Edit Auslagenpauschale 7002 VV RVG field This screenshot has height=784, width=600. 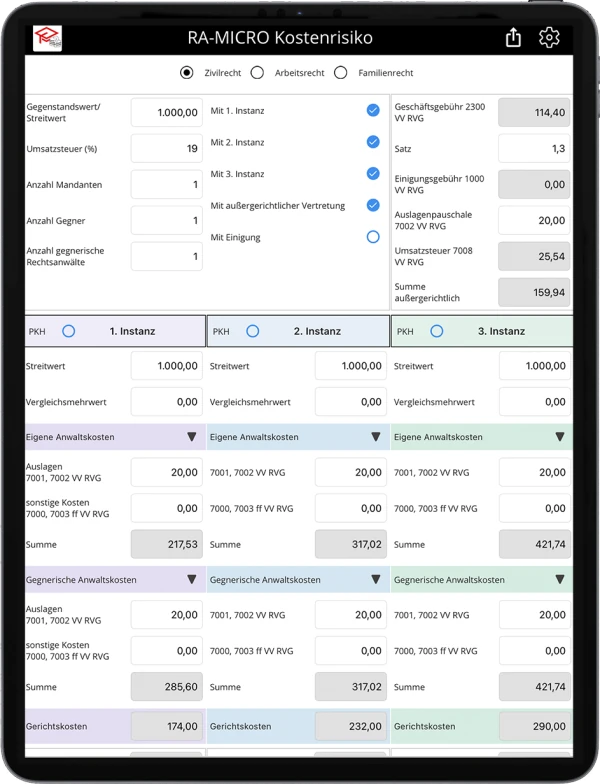[x=534, y=220]
